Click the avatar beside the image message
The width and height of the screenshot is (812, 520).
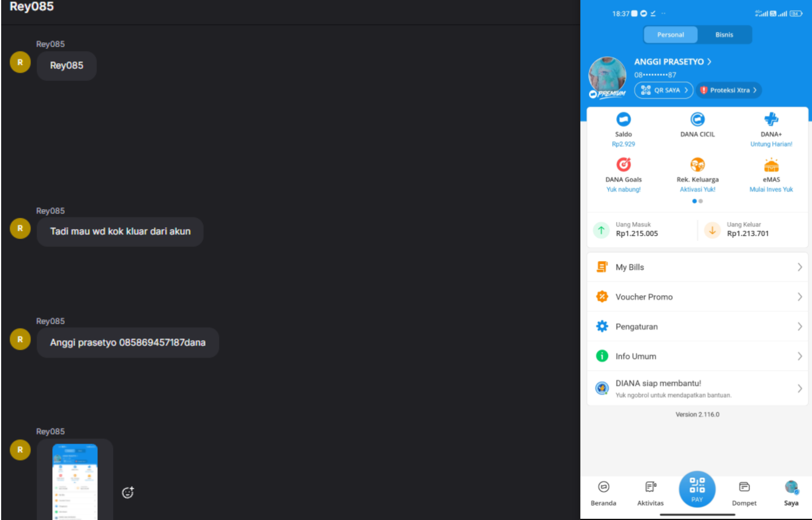pyautogui.click(x=20, y=450)
